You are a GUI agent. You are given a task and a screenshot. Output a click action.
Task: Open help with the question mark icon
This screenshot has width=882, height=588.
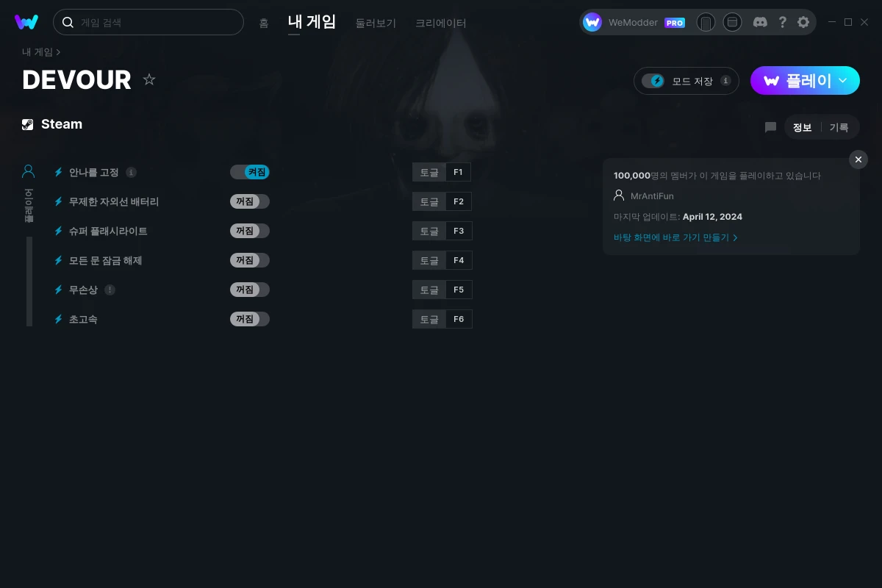[782, 22]
